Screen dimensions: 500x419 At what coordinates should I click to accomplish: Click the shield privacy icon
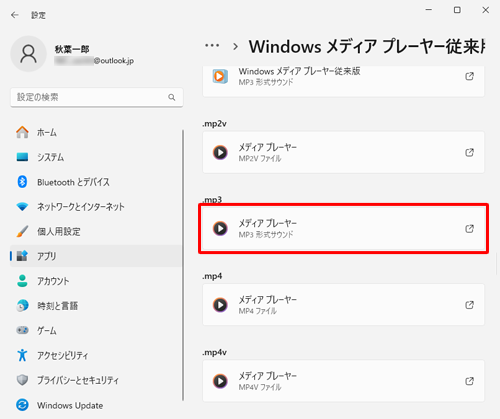click(x=22, y=380)
